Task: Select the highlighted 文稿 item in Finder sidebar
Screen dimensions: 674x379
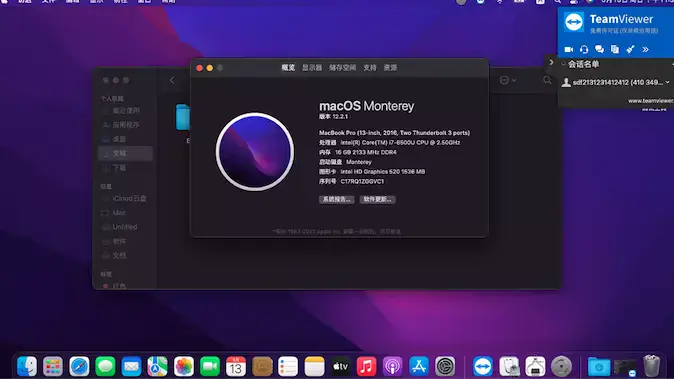Action: tap(125, 153)
